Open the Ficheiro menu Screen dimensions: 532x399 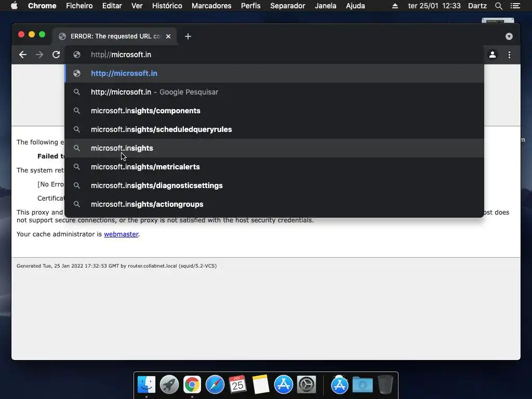click(x=79, y=6)
